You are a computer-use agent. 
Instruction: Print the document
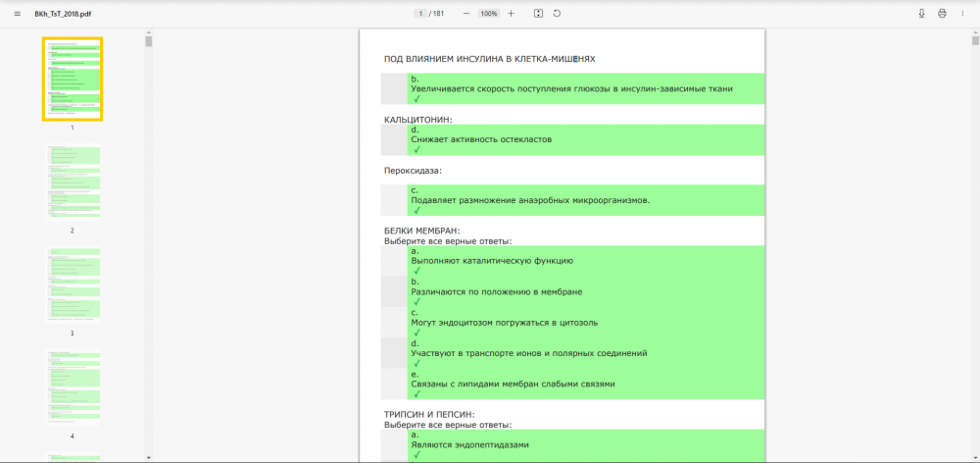coord(942,14)
